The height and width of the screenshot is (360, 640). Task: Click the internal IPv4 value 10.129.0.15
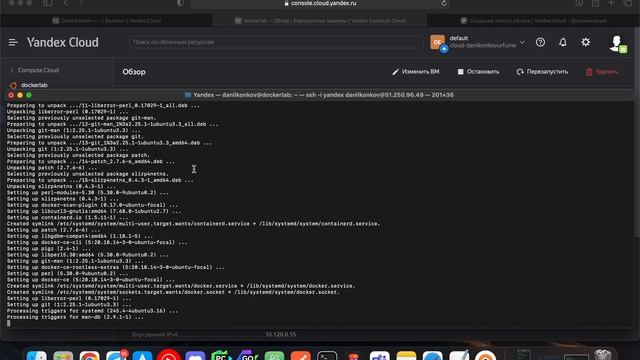(x=281, y=334)
